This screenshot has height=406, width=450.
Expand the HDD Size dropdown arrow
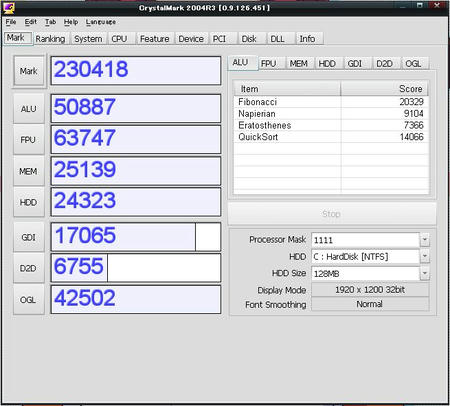pyautogui.click(x=424, y=273)
